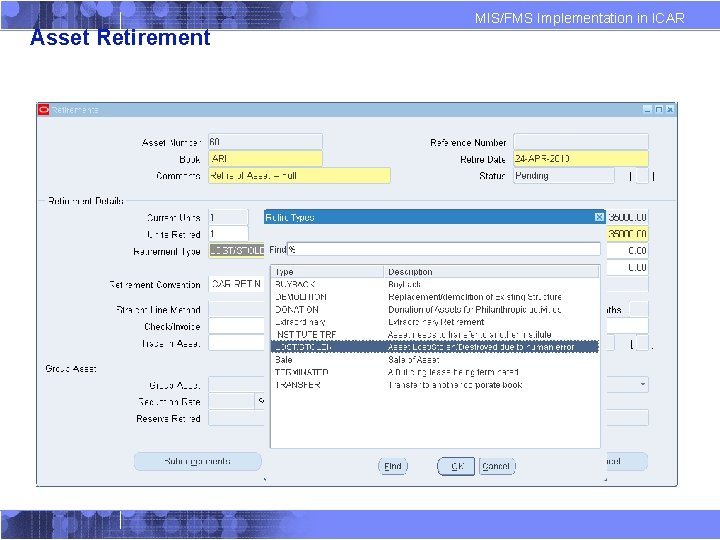Click the Retire Date field

tap(581, 159)
